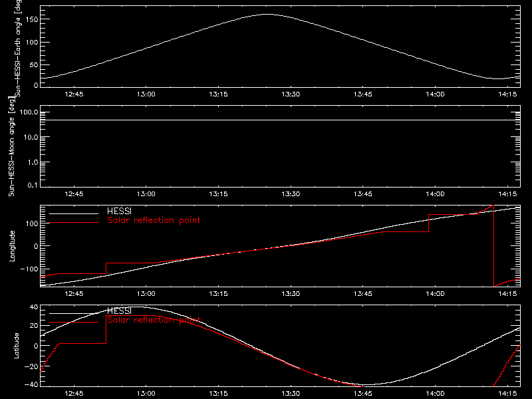Image resolution: width=532 pixels, height=399 pixels.
Task: Click the 40 tick on Latitude axis
Action: (34, 307)
